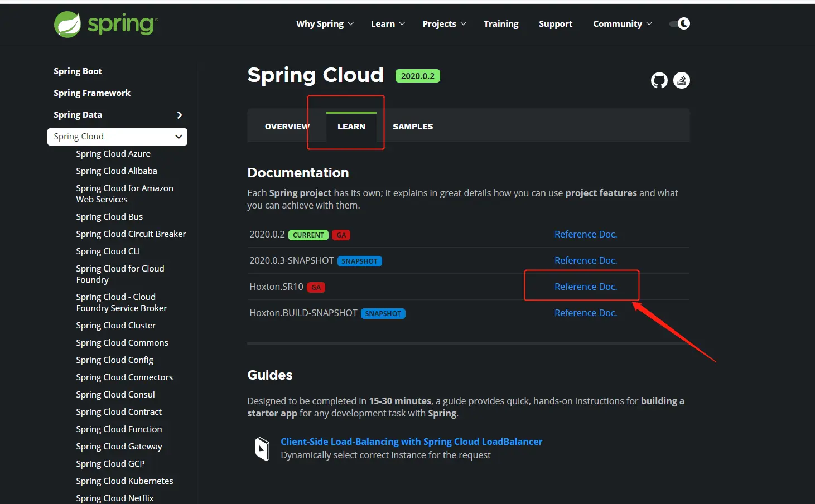Expand the Learn navigation menu

[x=388, y=24]
